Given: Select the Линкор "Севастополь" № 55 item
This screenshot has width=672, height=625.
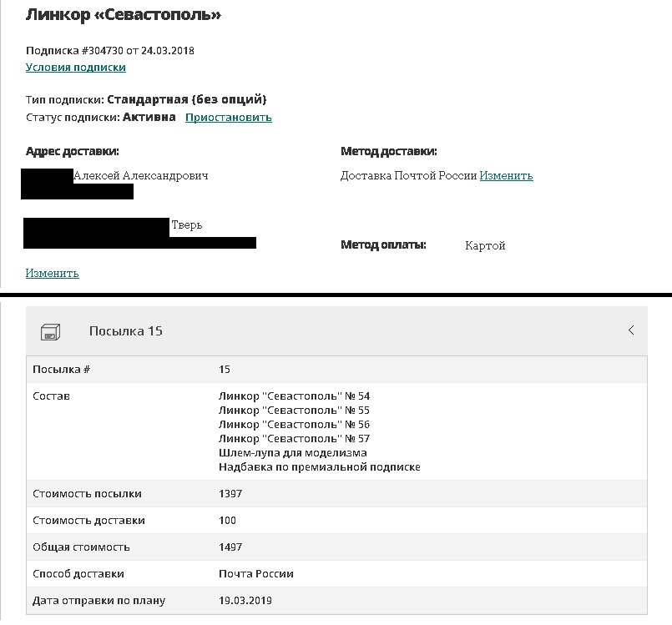Looking at the screenshot, I should (x=294, y=411).
